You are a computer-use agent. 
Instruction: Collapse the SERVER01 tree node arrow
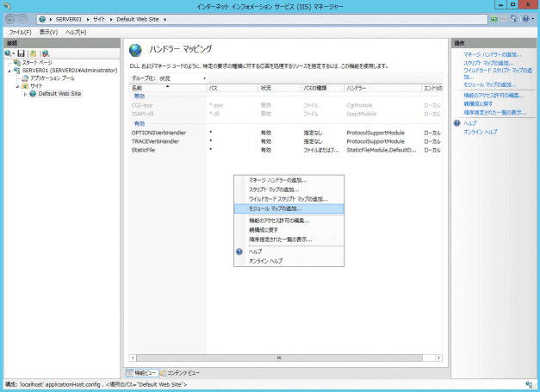[x=9, y=71]
